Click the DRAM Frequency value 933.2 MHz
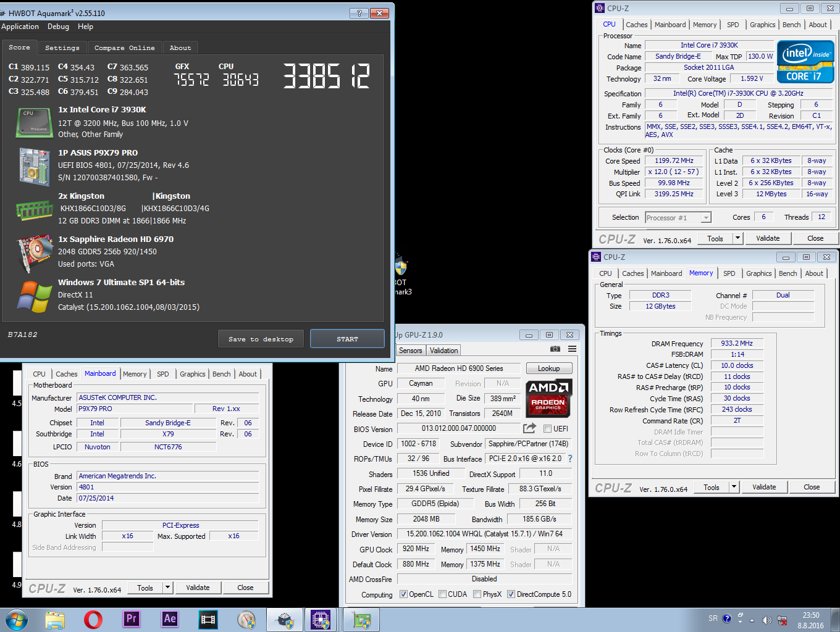The width and height of the screenshot is (840, 632). tap(737, 344)
